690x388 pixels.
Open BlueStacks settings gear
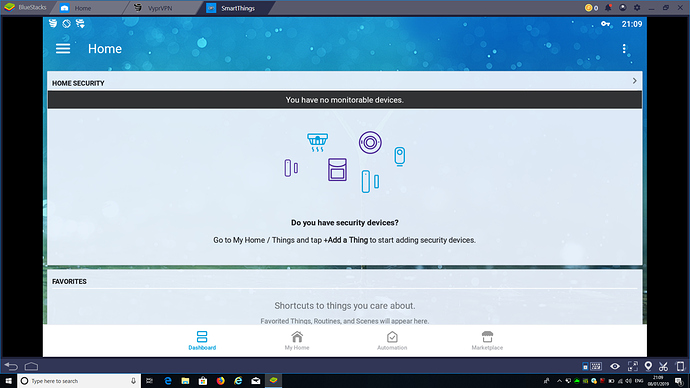637,7
